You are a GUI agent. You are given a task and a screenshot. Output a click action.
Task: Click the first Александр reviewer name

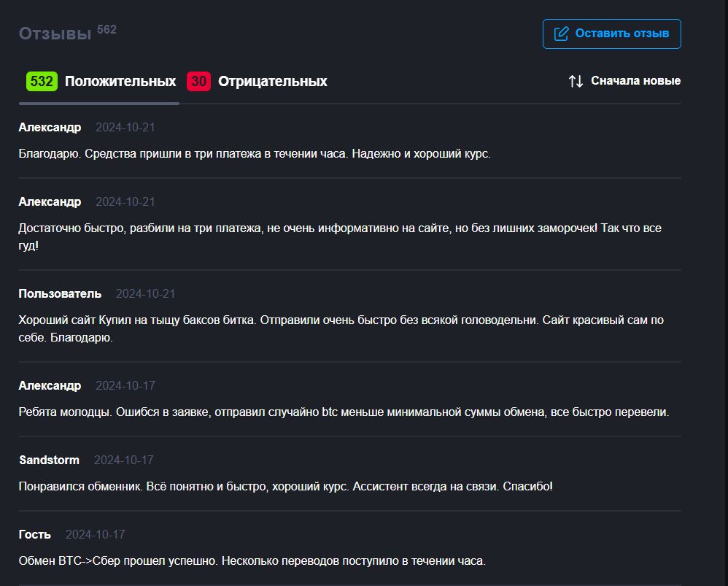[50, 127]
